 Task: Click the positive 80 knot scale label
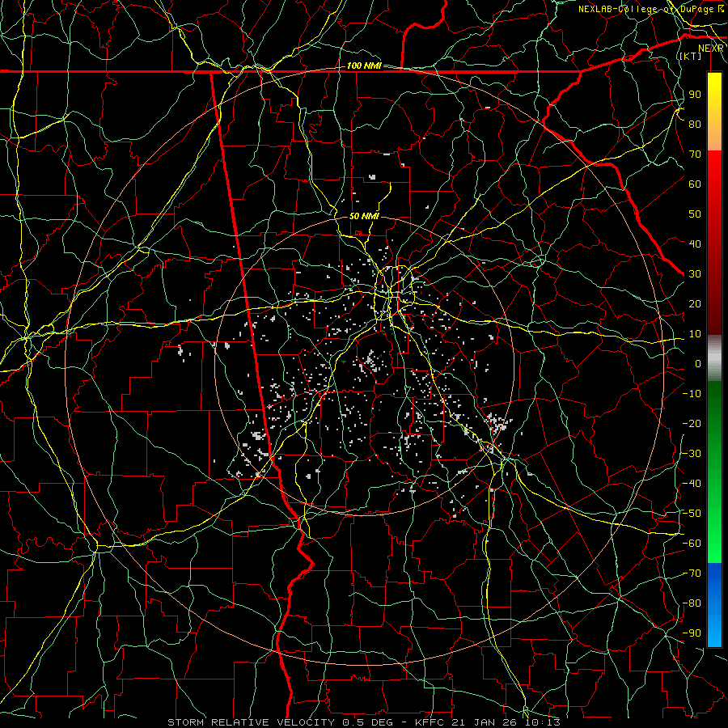pyautogui.click(x=695, y=125)
